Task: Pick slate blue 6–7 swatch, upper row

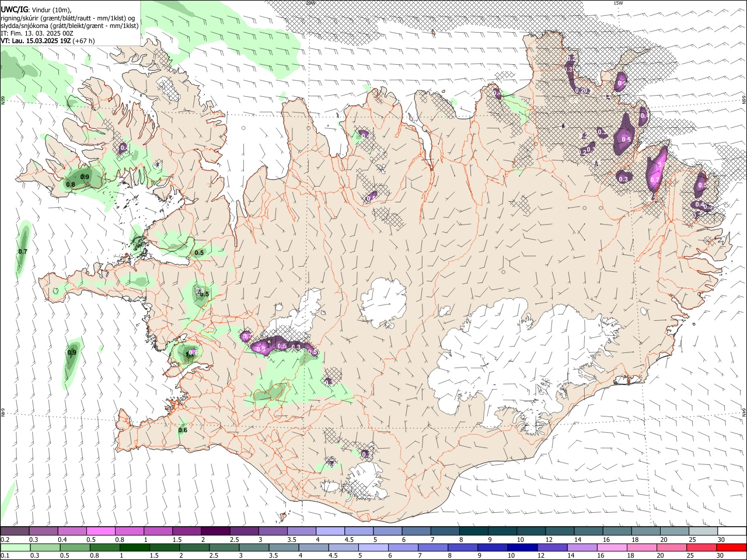Action: coord(417,531)
